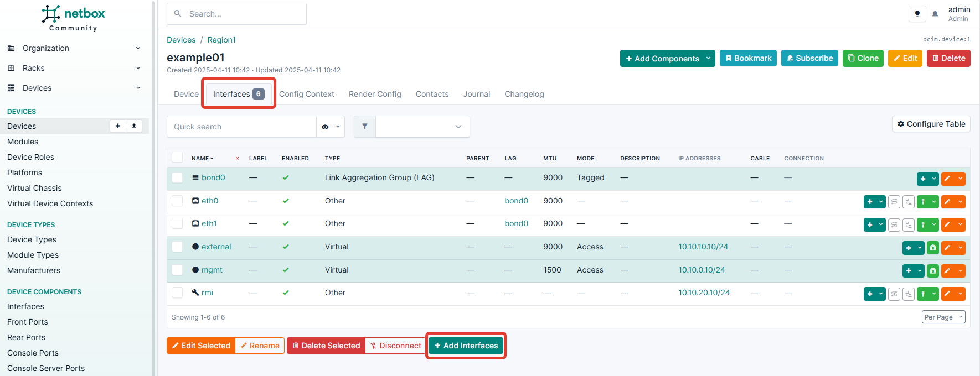Open the Per Page dropdown
Image resolution: width=980 pixels, height=376 pixels.
pos(943,317)
